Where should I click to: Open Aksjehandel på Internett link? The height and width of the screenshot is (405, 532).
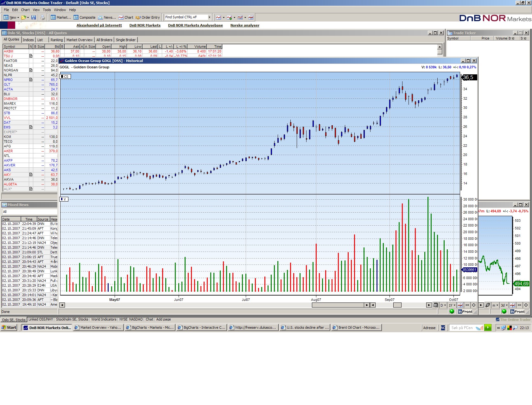click(99, 25)
